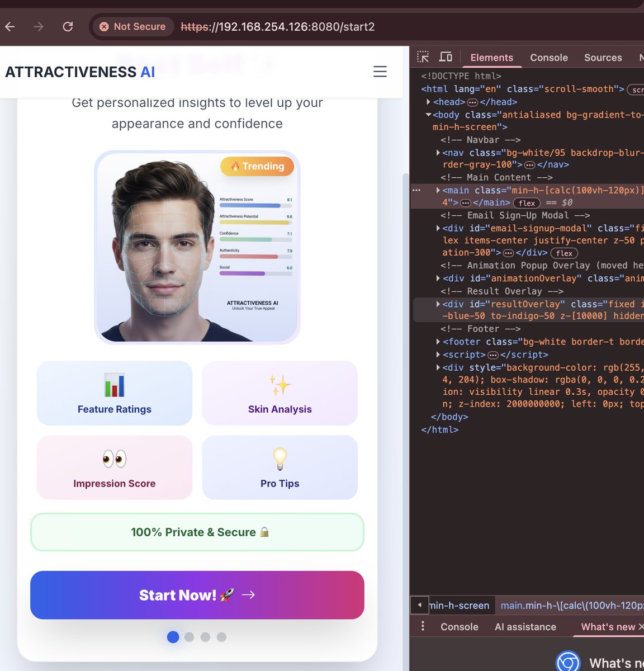Expand the script element node

[x=438, y=355]
